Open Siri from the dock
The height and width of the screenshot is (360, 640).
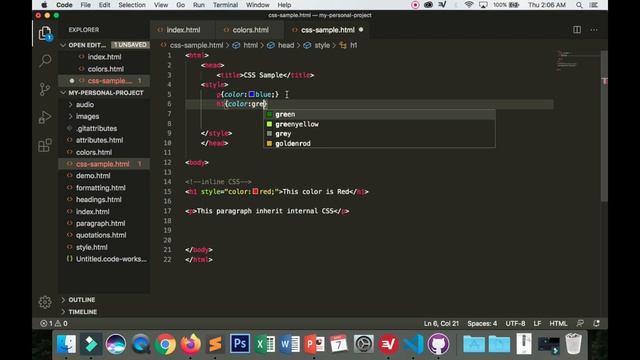(x=116, y=344)
